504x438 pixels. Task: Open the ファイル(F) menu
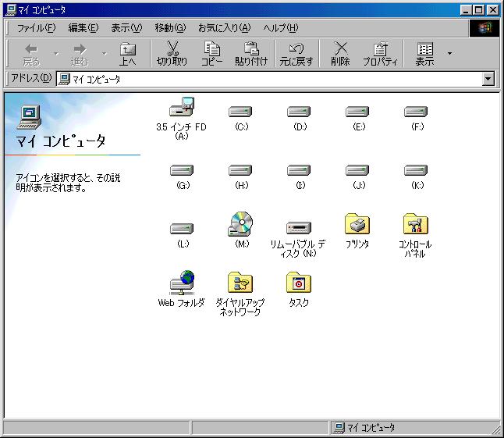pos(36,28)
